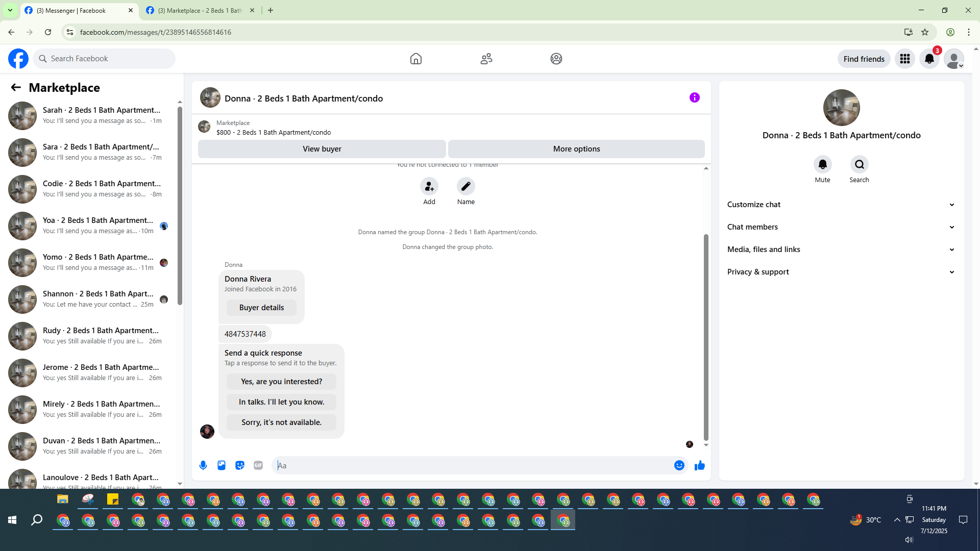Edit group name with pencil icon
This screenshot has width=980, height=551.
point(465,187)
